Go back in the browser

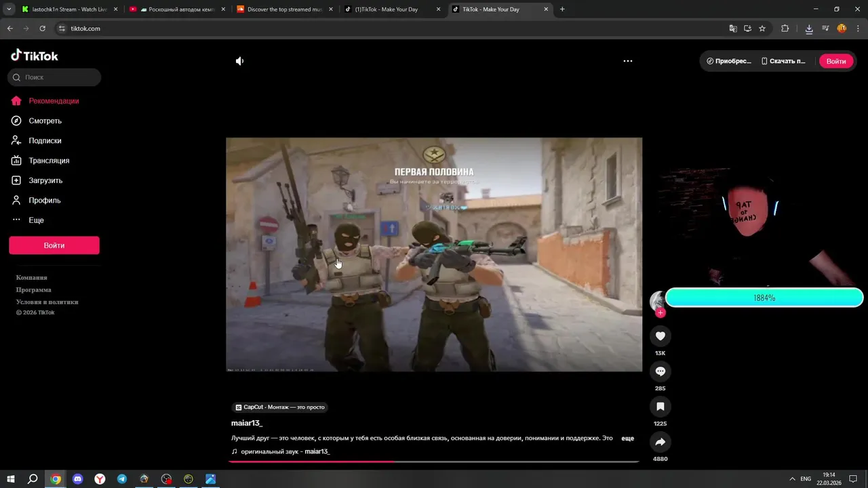9,28
